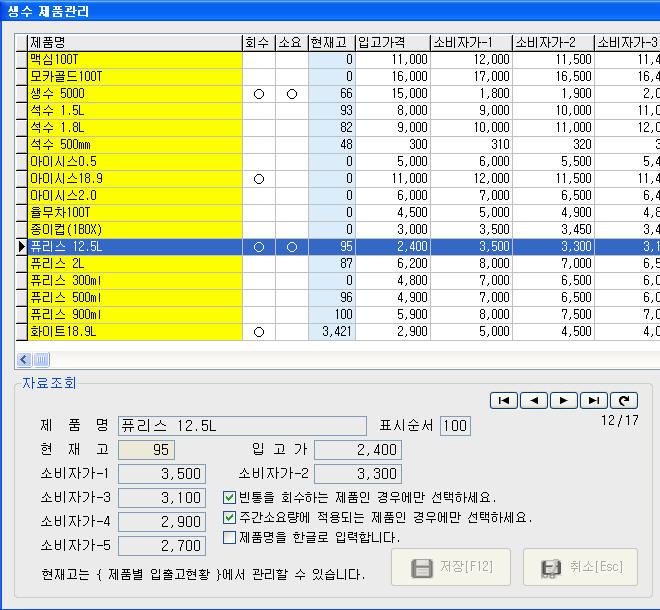Click the refresh/undo curved arrow button

tap(624, 400)
